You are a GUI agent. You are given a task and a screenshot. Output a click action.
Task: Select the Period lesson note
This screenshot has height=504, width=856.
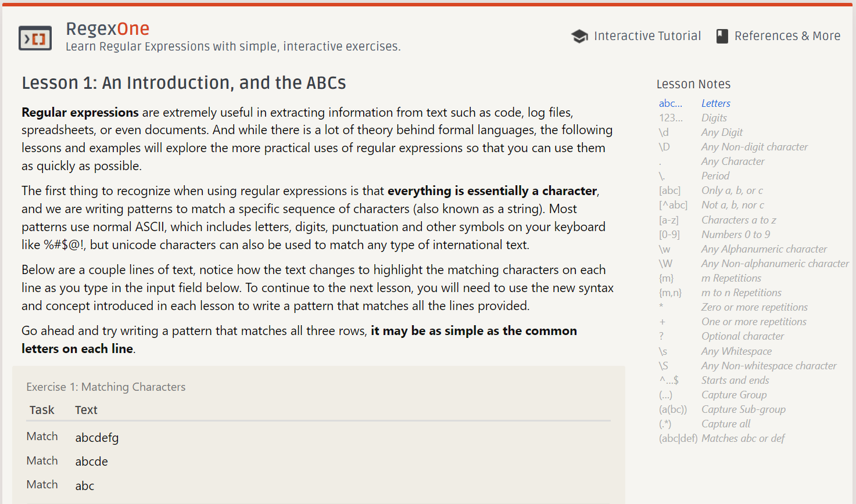pos(715,176)
